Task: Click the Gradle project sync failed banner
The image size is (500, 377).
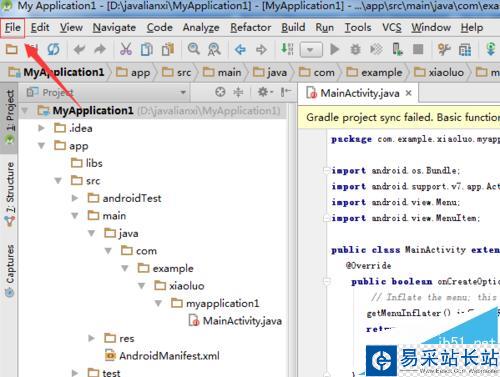Action: [x=399, y=118]
